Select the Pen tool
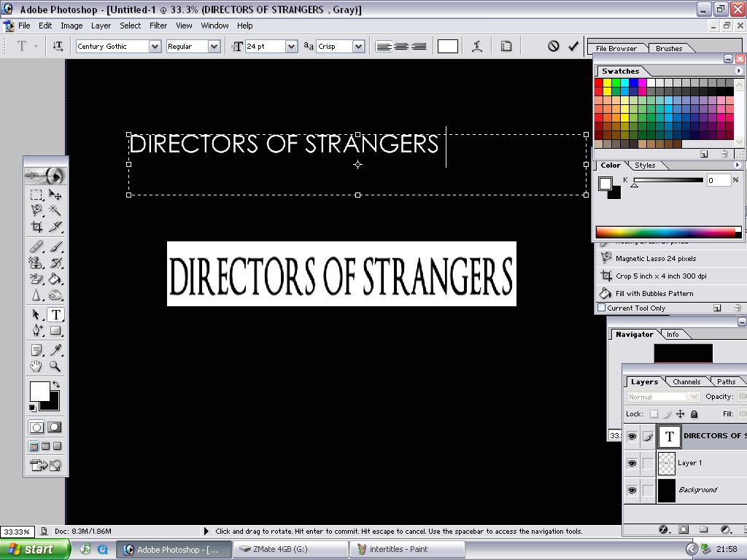This screenshot has width=747, height=560. (36, 330)
